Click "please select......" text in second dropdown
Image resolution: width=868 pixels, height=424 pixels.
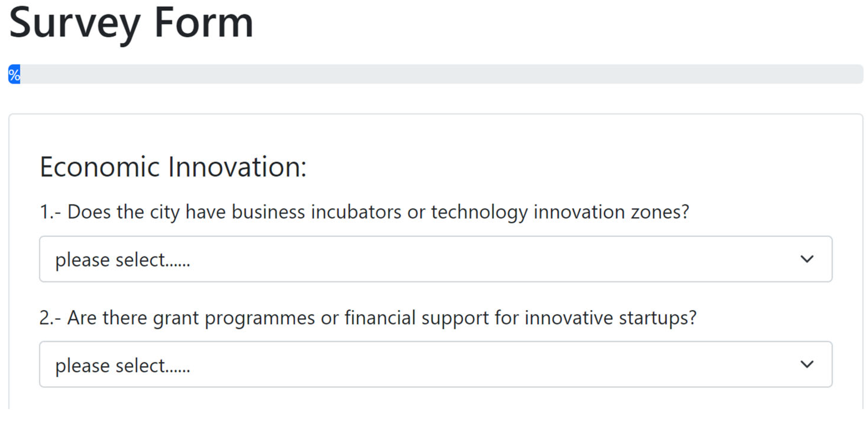tap(123, 366)
